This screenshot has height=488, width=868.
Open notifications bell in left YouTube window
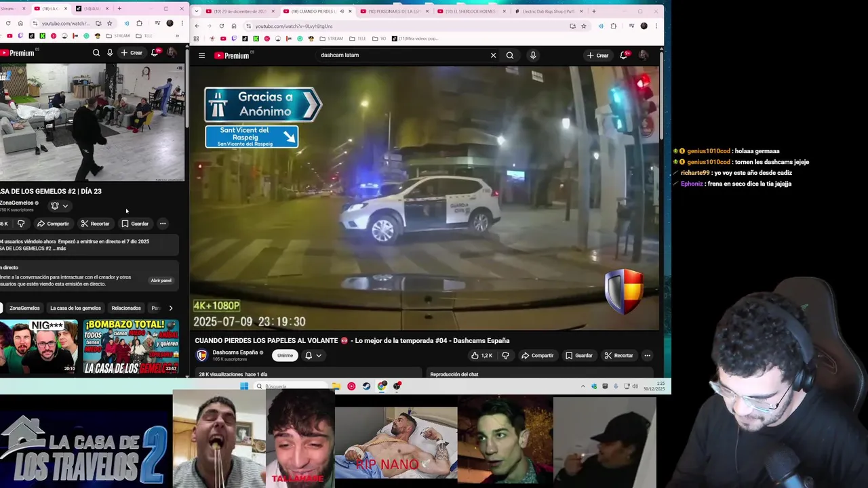[155, 53]
